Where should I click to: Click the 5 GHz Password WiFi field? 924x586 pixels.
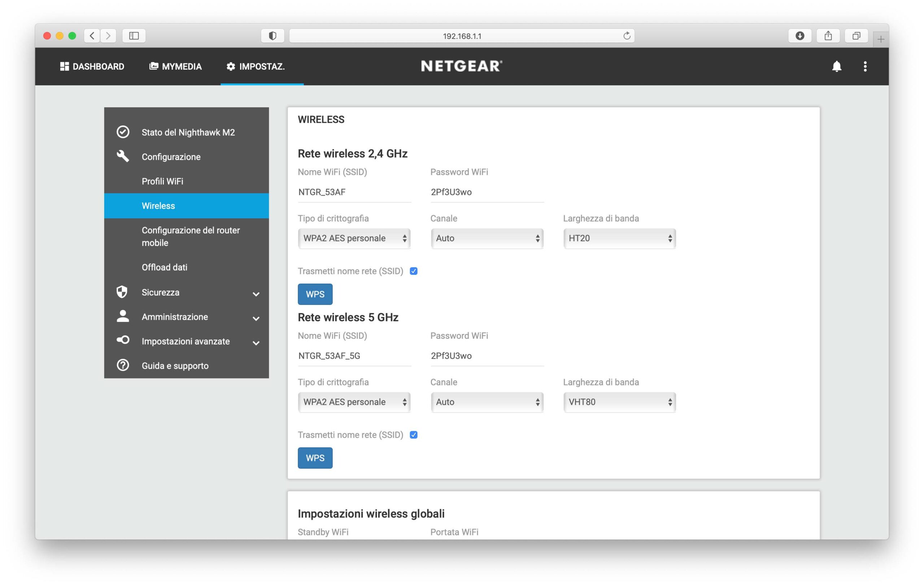tap(487, 355)
